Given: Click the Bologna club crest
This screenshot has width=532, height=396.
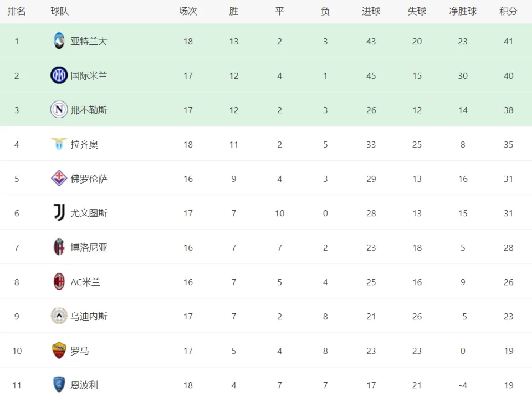Looking at the screenshot, I should [x=59, y=247].
